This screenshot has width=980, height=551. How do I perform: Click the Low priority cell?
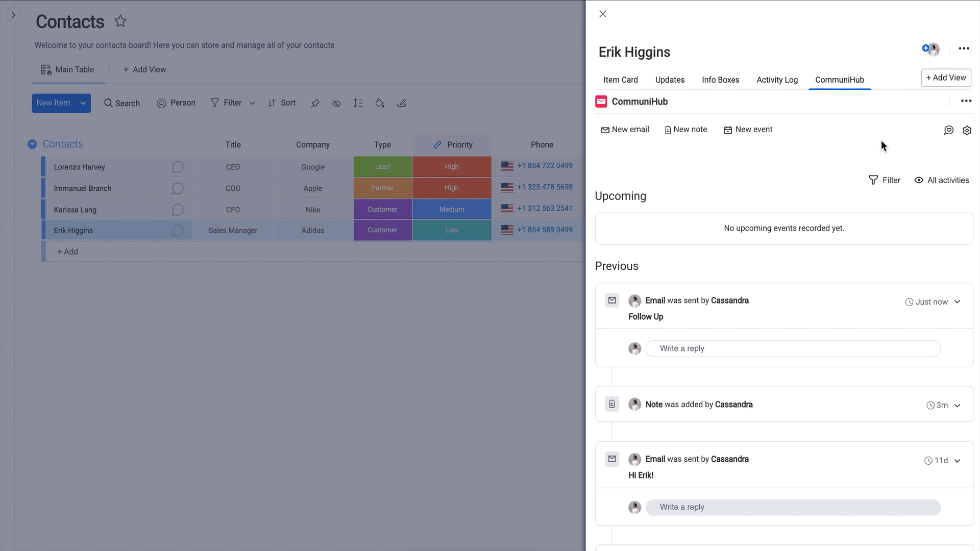452,230
